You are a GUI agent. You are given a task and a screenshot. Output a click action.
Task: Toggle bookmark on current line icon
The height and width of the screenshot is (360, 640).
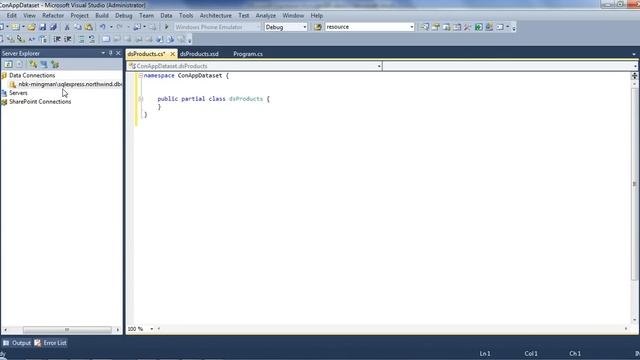(106, 39)
